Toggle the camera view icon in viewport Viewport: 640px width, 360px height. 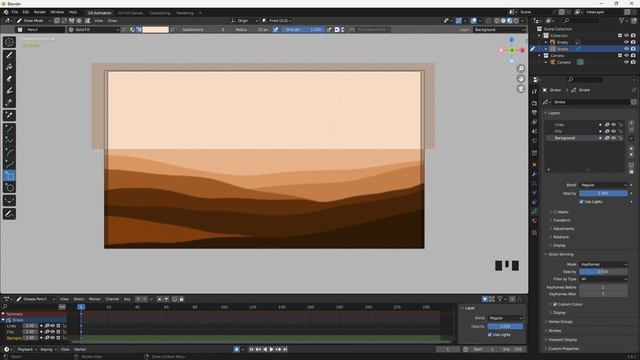[x=521, y=89]
